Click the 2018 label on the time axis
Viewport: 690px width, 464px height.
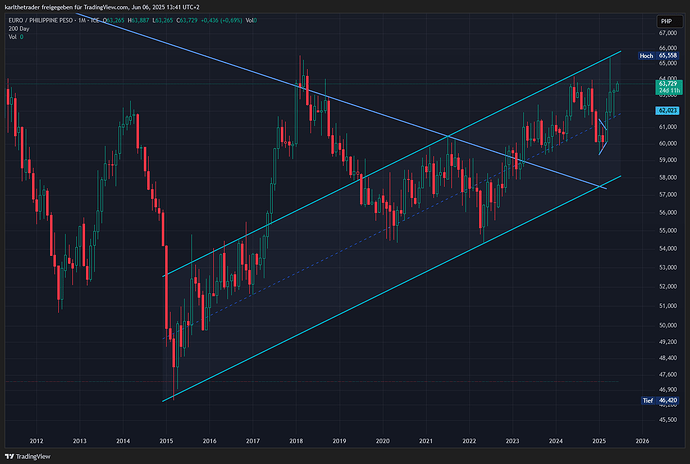click(x=297, y=440)
